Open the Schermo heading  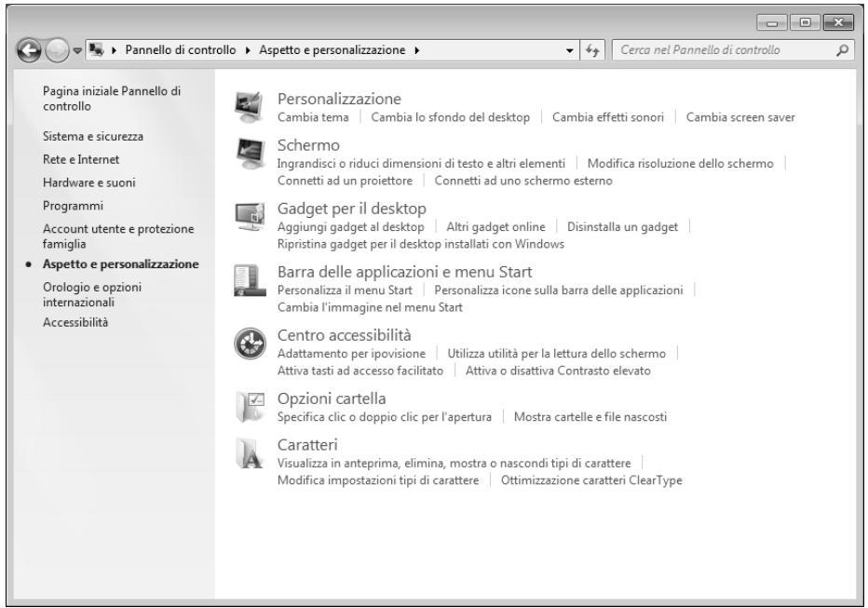tap(308, 145)
